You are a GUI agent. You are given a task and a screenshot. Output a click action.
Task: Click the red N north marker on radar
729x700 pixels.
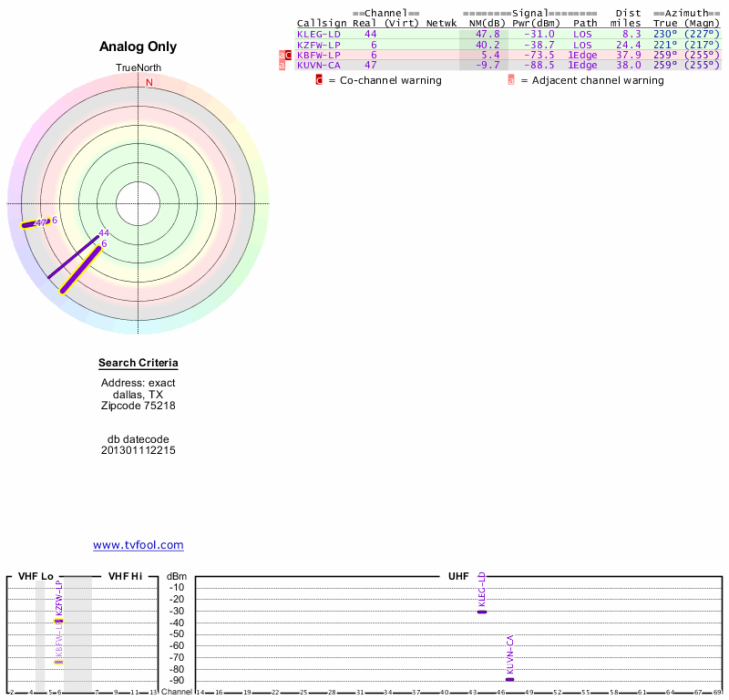point(149,82)
